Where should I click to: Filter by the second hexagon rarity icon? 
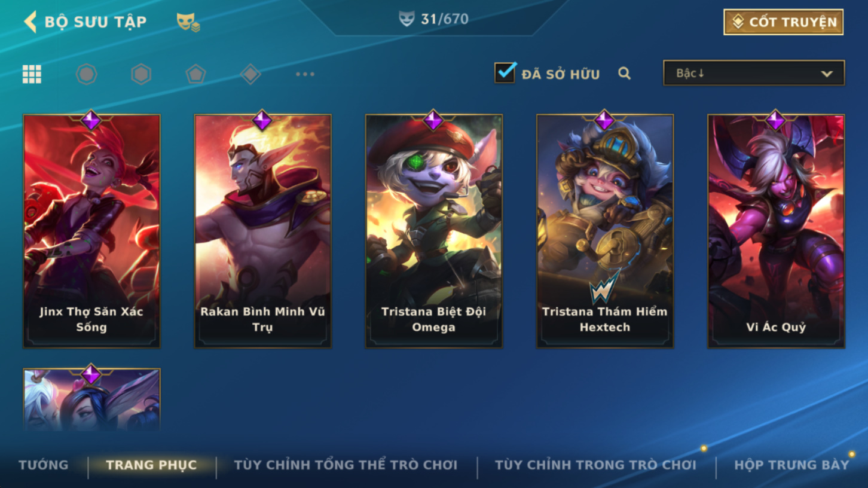point(141,74)
